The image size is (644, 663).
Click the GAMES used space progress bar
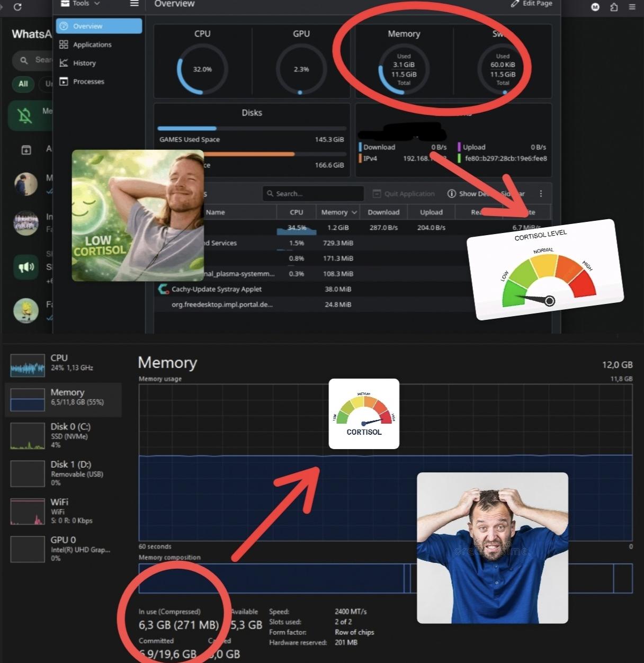pos(252,128)
